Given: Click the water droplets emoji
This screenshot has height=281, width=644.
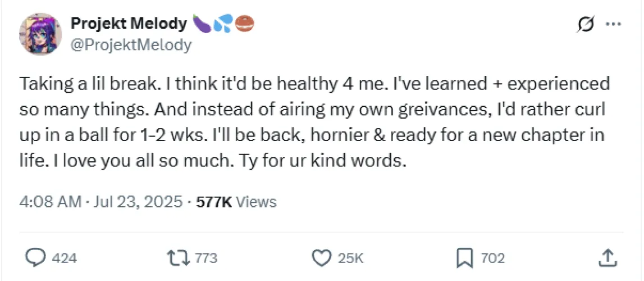Looking at the screenshot, I should pyautogui.click(x=224, y=24).
